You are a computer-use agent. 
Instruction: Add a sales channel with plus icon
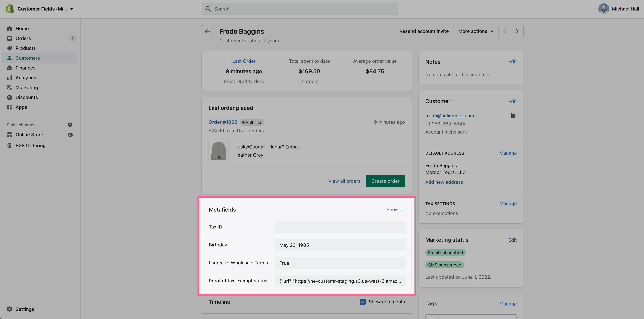(x=70, y=125)
